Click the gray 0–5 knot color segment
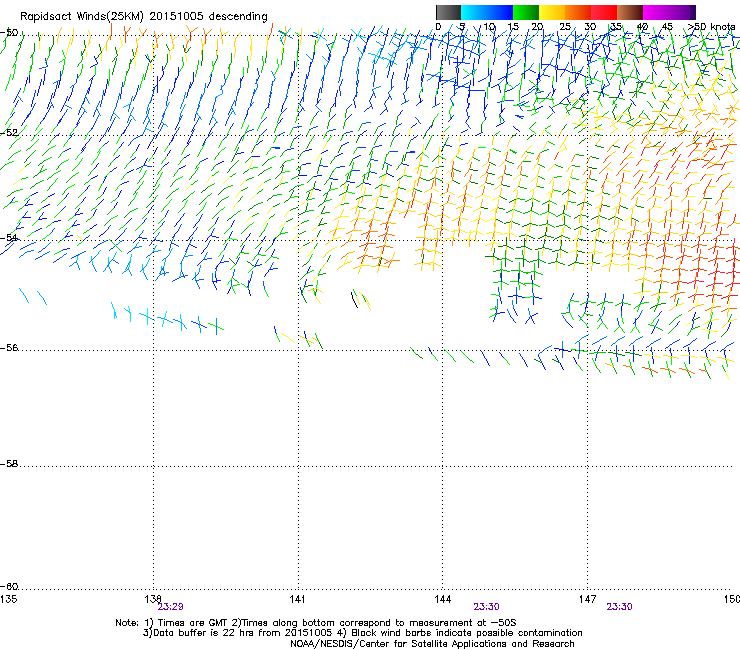740x650 pixels. pos(448,12)
